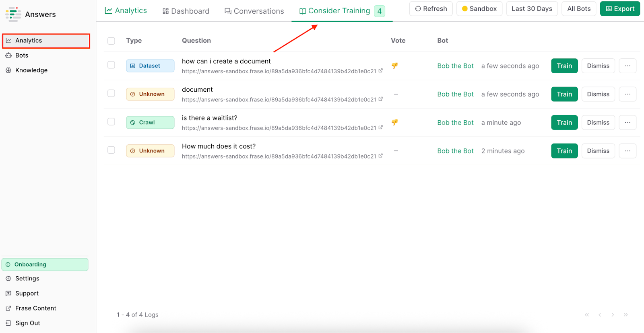Toggle the select-all checkbox in table header
The height and width of the screenshot is (333, 644).
click(x=111, y=41)
